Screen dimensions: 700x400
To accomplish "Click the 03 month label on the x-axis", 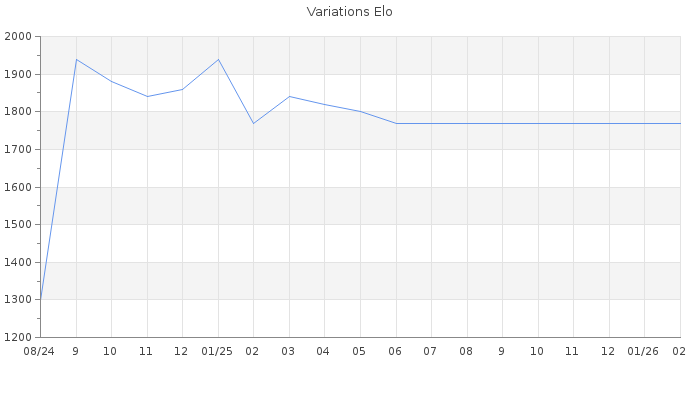I will click(x=289, y=352).
